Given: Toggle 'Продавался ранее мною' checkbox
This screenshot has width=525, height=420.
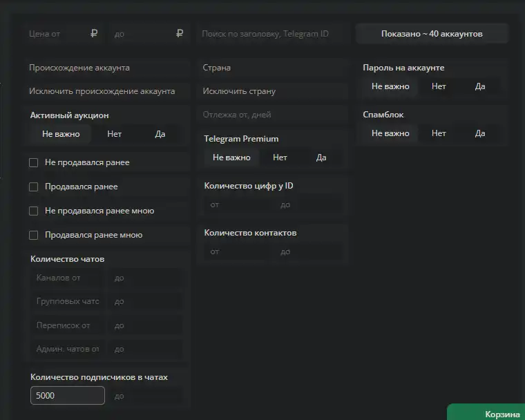Looking at the screenshot, I should click(x=34, y=235).
